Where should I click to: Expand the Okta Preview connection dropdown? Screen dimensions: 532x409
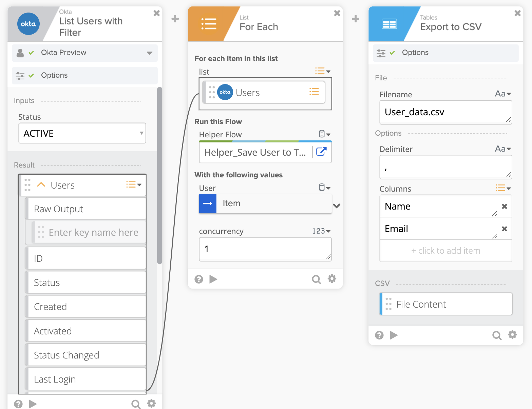(x=150, y=53)
